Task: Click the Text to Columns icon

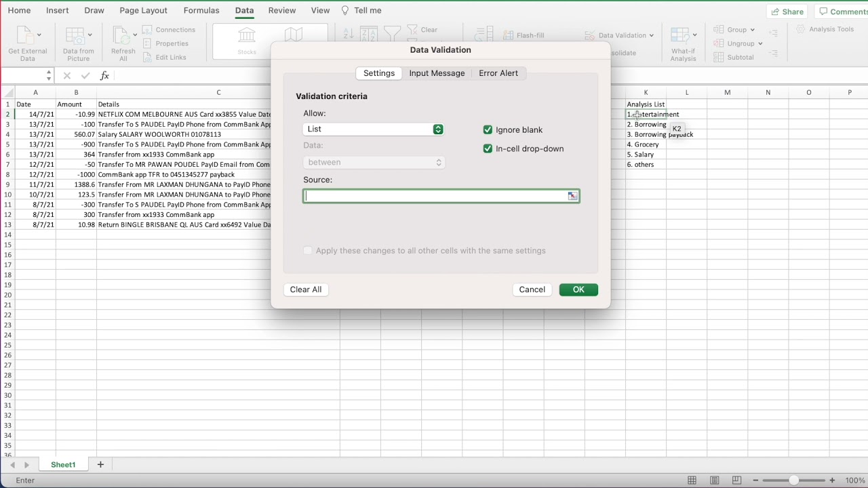Action: click(x=484, y=34)
